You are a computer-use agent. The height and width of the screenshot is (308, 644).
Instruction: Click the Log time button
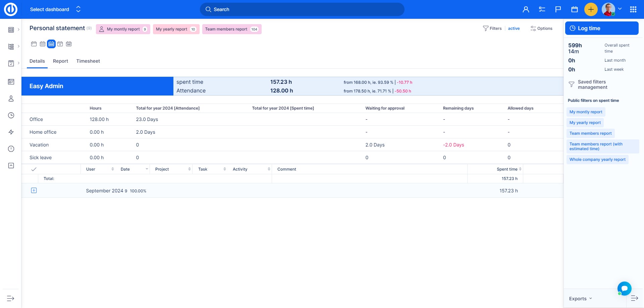pos(601,28)
